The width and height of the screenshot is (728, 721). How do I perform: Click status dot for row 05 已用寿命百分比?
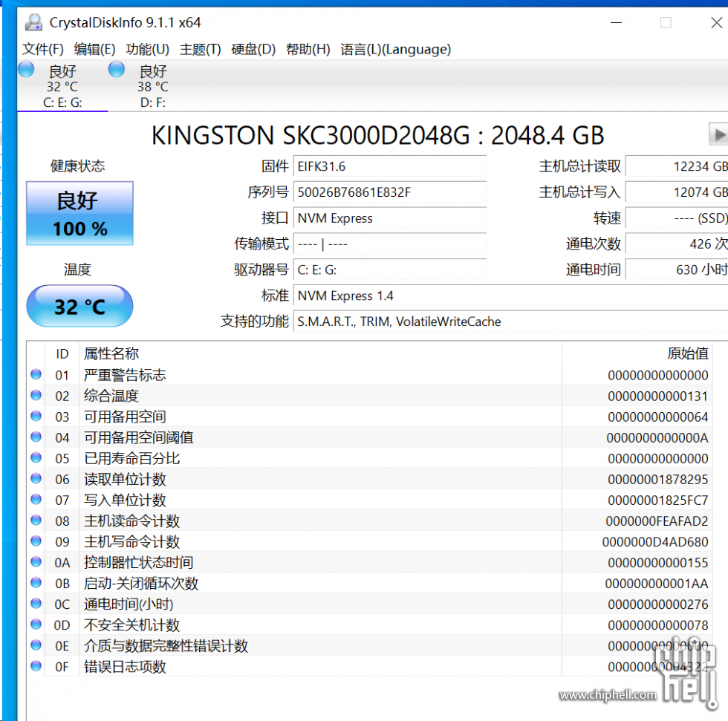tap(36, 458)
